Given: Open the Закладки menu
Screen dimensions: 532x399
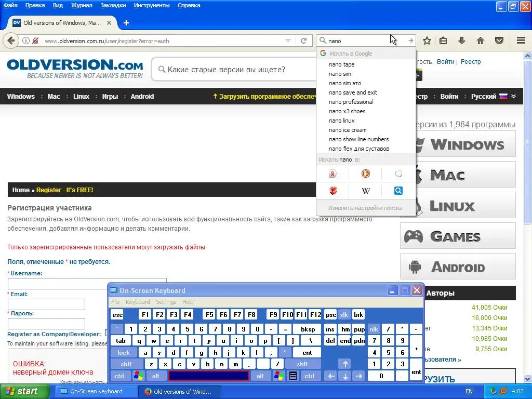Looking at the screenshot, I should [x=113, y=5].
